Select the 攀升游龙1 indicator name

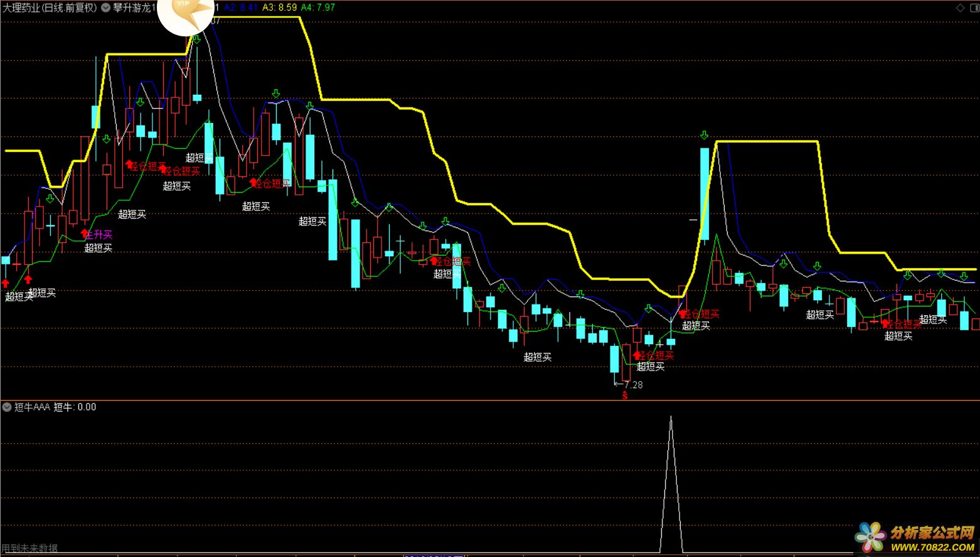click(134, 8)
